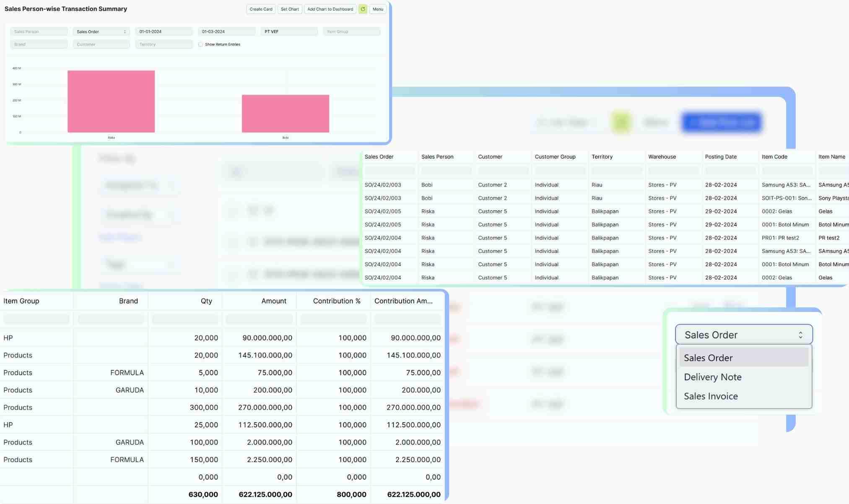Click the Sales Person filter field

39,32
